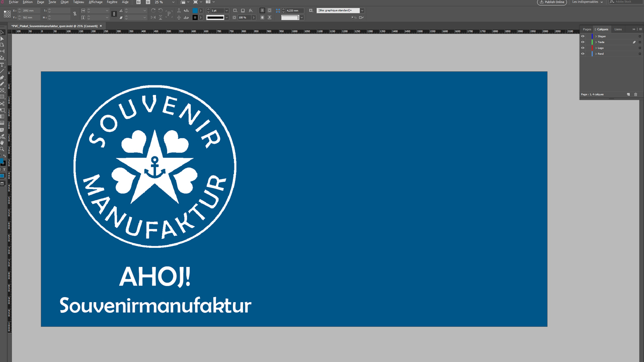Click the AHOJ! text on the poster
The width and height of the screenshot is (644, 362).
tap(155, 277)
